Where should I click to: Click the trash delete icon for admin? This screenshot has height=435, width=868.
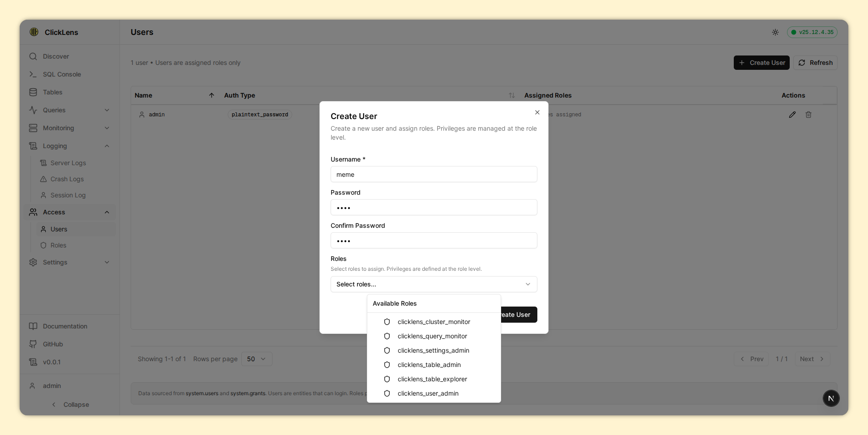(808, 115)
